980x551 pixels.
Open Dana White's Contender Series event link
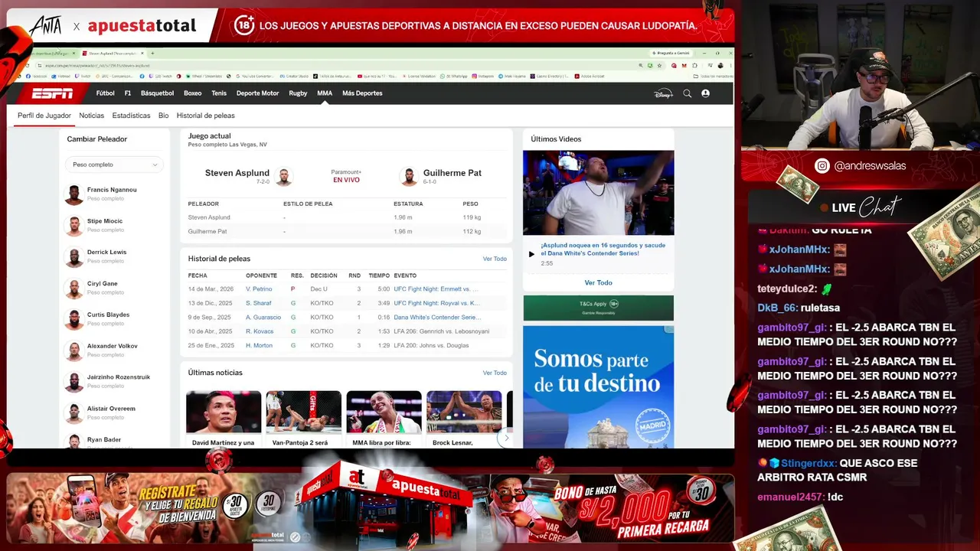point(437,317)
